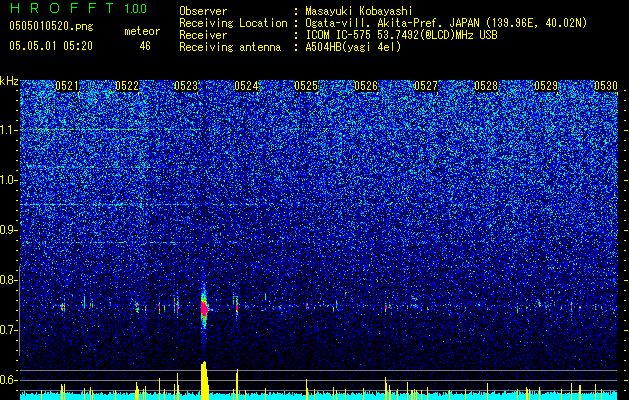629x400 pixels.
Task: Select the A504HB(yagi 4el) antenna text
Action: [353, 47]
